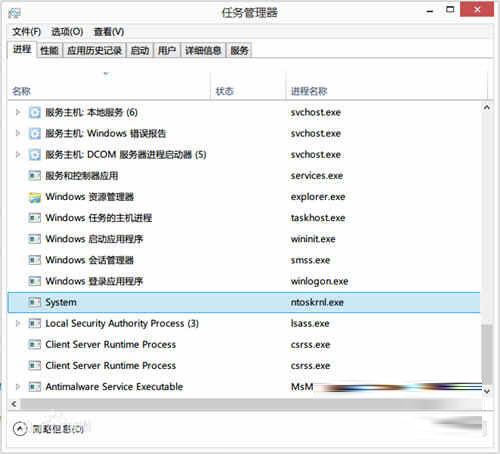Viewport: 500px width, 454px height.
Task: Sort by the 进程名称 column header
Action: coord(387,86)
